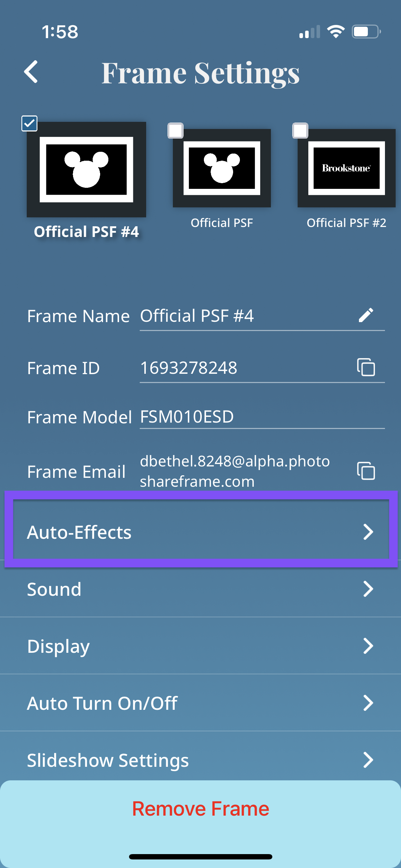Select the Brookstone frame thumbnail
The height and width of the screenshot is (868, 401).
(346, 168)
